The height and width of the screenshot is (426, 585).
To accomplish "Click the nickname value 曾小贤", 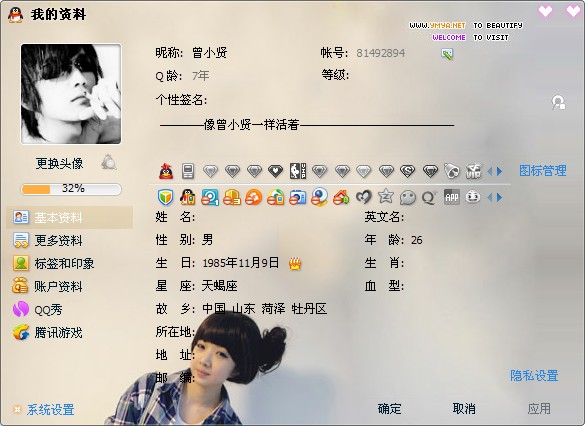I will click(x=210, y=53).
